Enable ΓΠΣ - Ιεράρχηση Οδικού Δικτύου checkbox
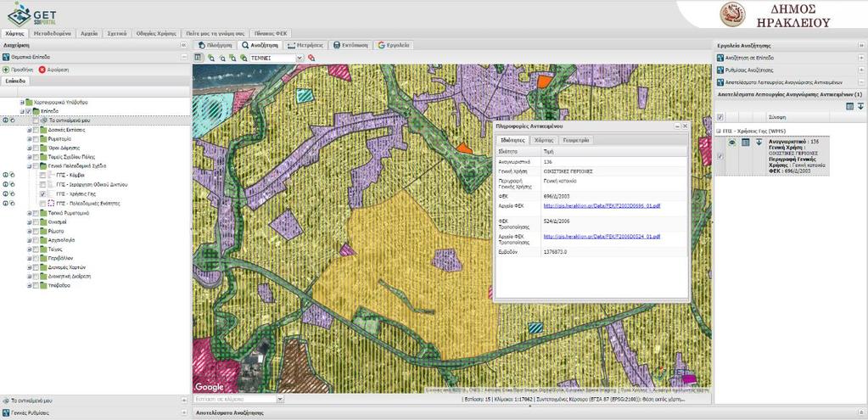Viewport: 868px width, 420px height. tap(42, 184)
